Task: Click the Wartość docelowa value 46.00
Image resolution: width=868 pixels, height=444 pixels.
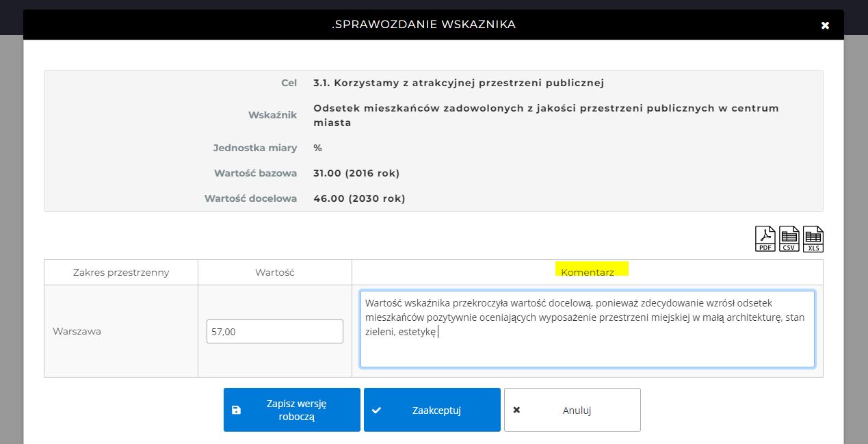Action: coord(359,198)
